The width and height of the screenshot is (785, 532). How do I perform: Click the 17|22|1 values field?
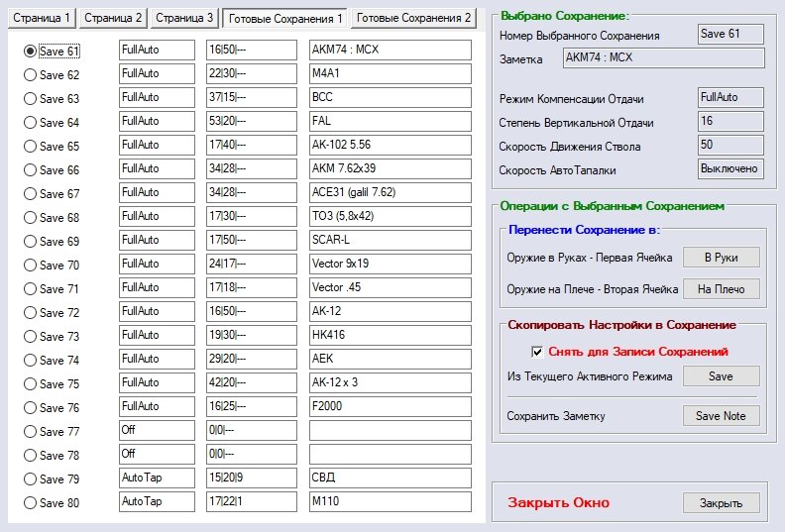point(252,501)
